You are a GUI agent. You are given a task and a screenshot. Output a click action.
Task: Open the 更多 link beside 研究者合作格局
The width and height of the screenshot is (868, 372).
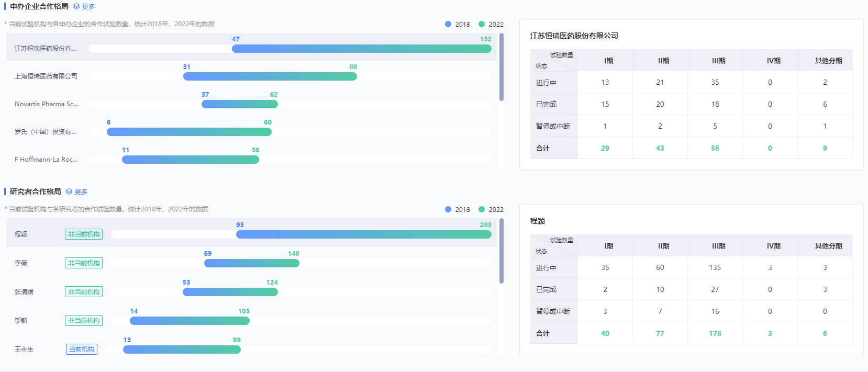point(81,192)
